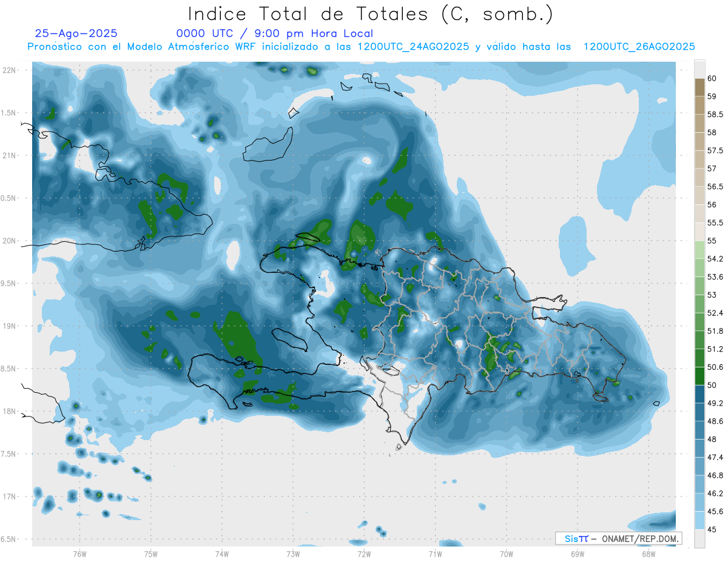Click the colorbar value '58'

(712, 132)
